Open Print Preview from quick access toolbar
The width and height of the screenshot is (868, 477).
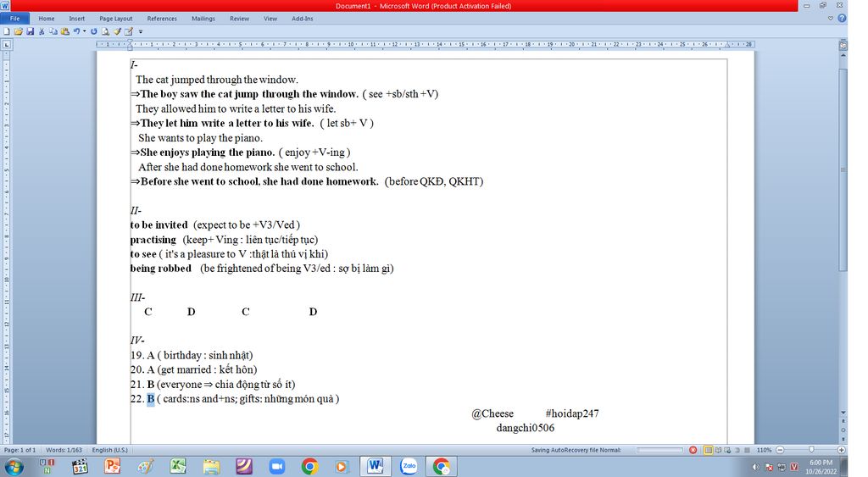tap(105, 31)
